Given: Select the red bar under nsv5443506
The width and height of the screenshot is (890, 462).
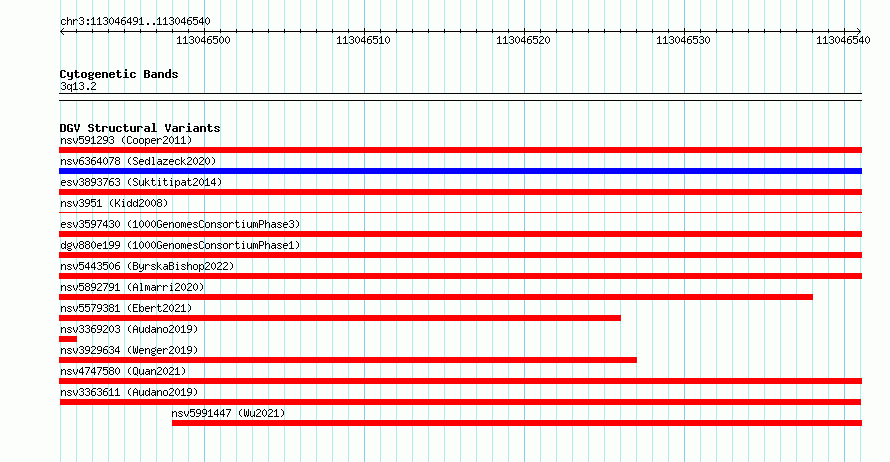Looking at the screenshot, I should pos(460,276).
